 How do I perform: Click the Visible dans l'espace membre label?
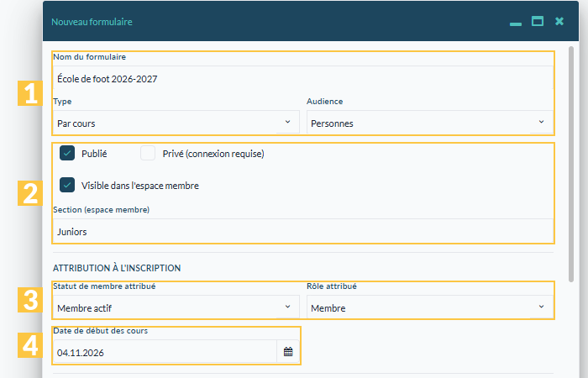tap(140, 186)
